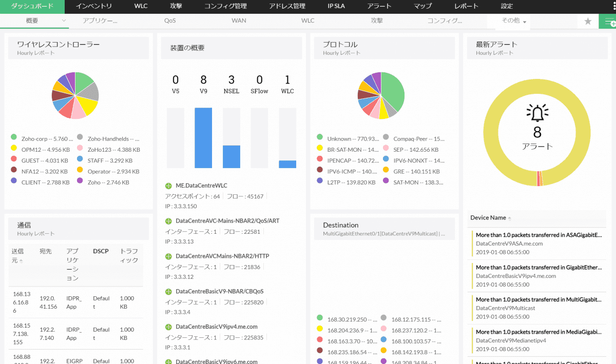Open the インベントリ menu
Image resolution: width=616 pixels, height=364 pixels.
[94, 6]
